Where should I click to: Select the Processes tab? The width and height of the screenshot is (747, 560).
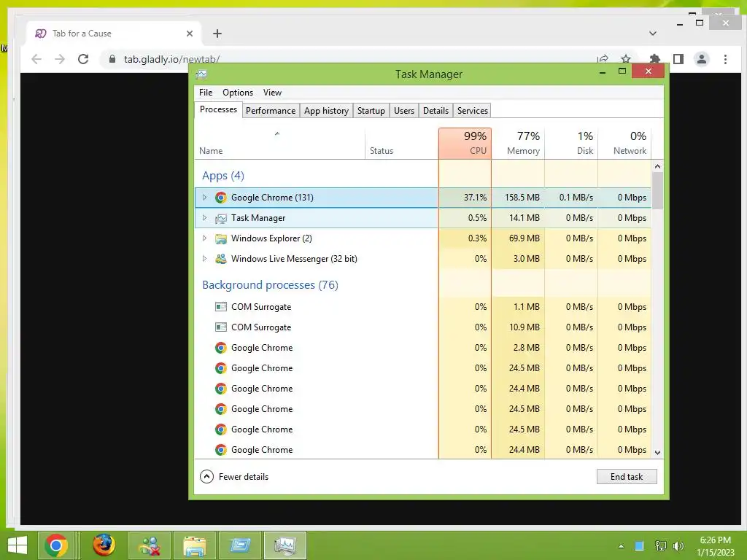(x=218, y=109)
